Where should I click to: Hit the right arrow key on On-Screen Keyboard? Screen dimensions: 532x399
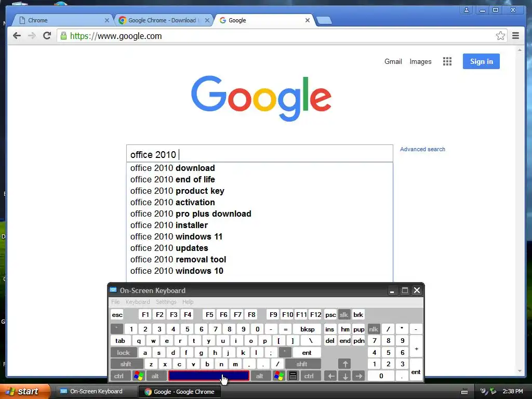[x=358, y=376]
